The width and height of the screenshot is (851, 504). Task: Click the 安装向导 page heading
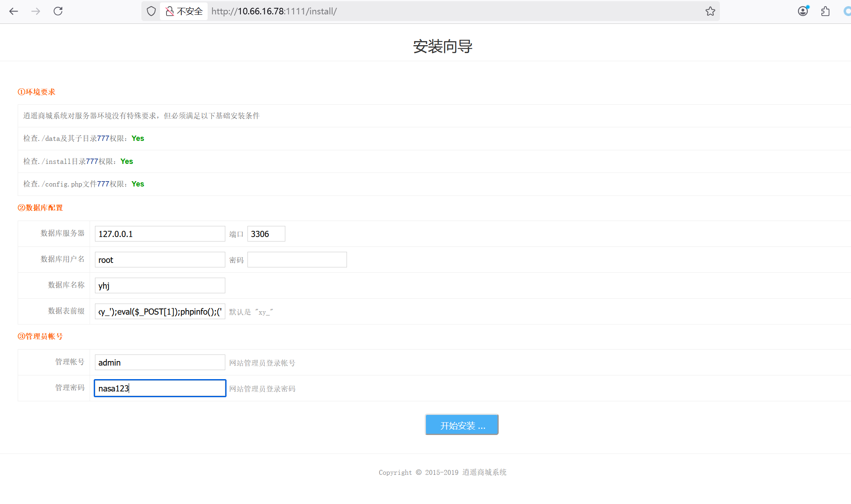click(442, 46)
